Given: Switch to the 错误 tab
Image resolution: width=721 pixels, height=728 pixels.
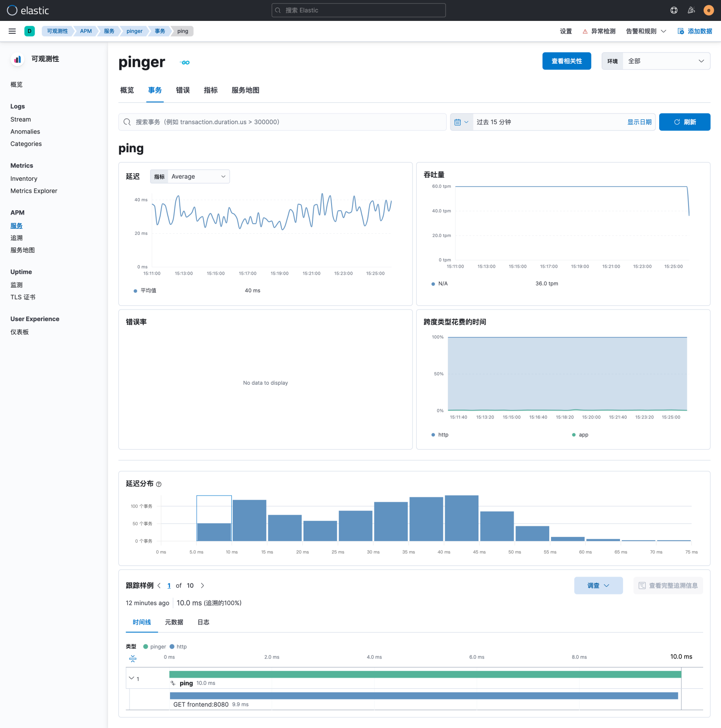Looking at the screenshot, I should coord(182,90).
